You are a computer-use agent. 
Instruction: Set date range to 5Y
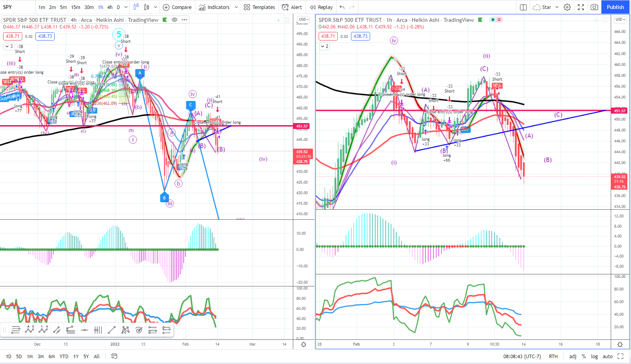[x=86, y=356]
